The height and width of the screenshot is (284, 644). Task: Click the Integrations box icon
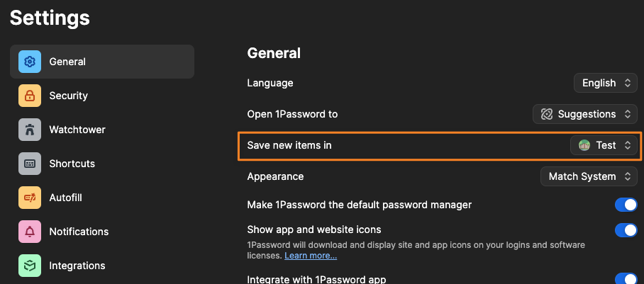[x=30, y=266]
